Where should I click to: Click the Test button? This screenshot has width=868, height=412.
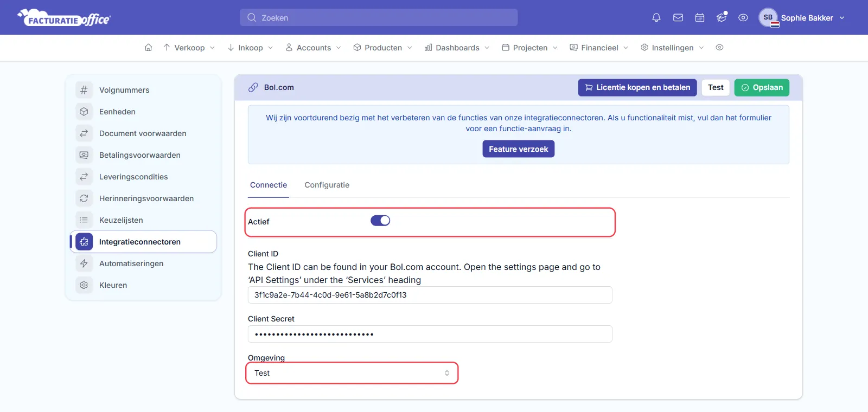click(x=716, y=87)
